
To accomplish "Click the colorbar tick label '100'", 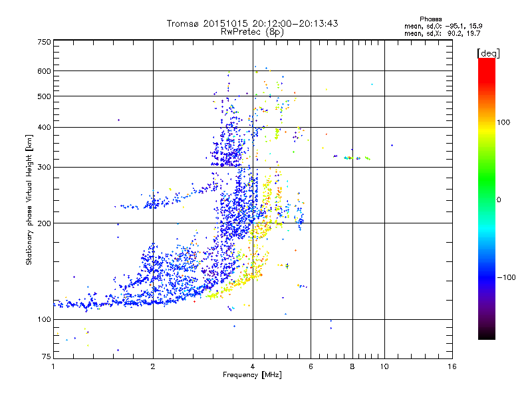I will [503, 122].
